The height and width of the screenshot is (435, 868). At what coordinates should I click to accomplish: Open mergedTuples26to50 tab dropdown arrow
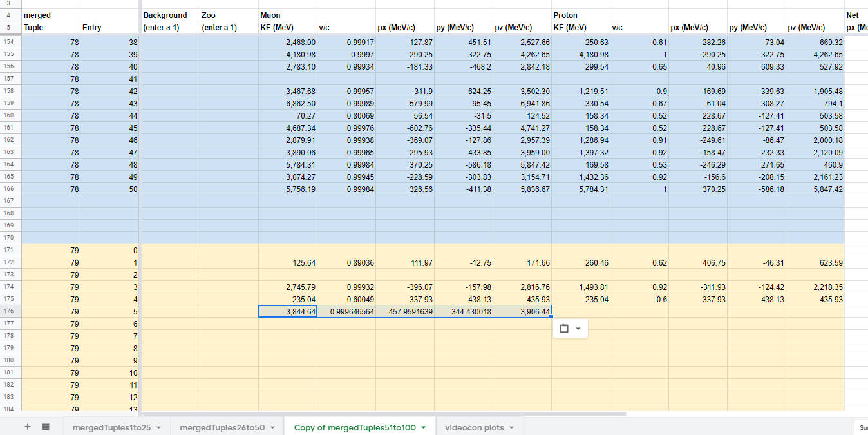pos(273,428)
